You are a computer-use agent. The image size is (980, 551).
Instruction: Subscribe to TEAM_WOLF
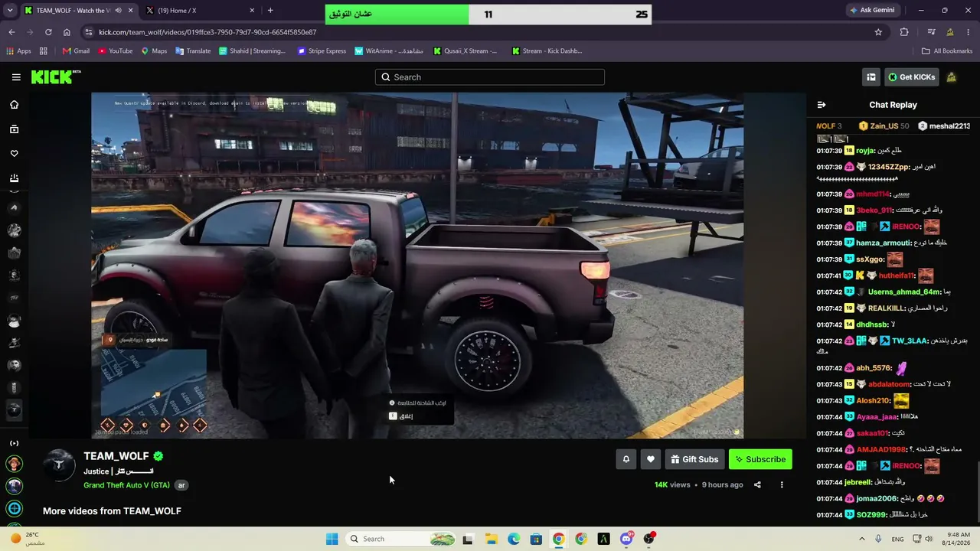click(x=760, y=459)
